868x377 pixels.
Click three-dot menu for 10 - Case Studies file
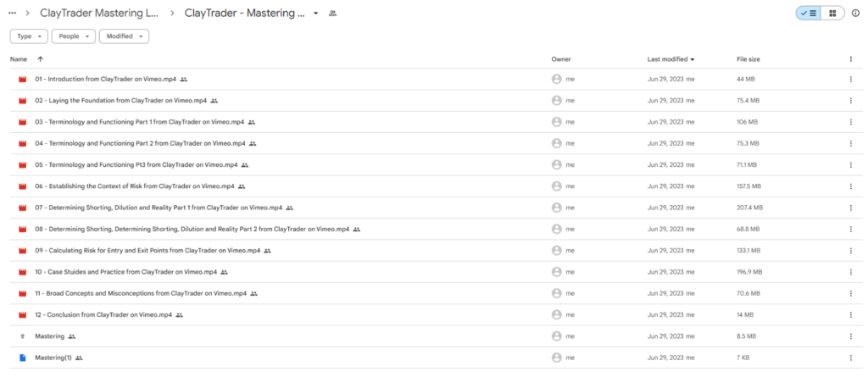[x=850, y=272]
